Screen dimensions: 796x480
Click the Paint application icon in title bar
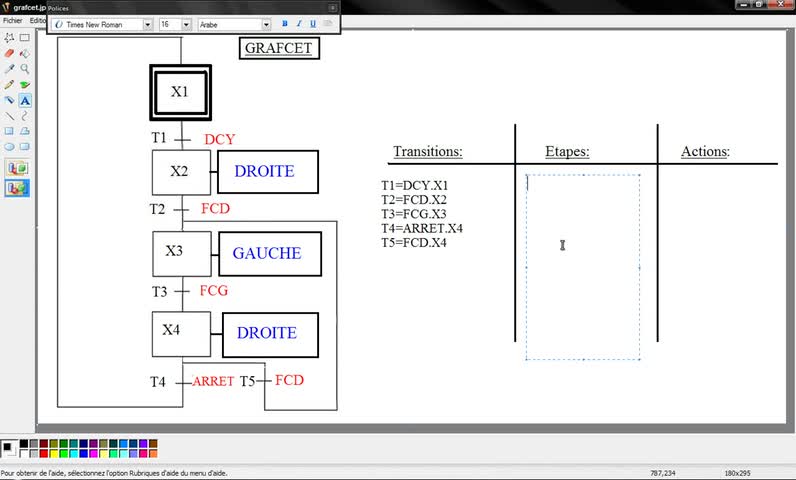pyautogui.click(x=6, y=7)
